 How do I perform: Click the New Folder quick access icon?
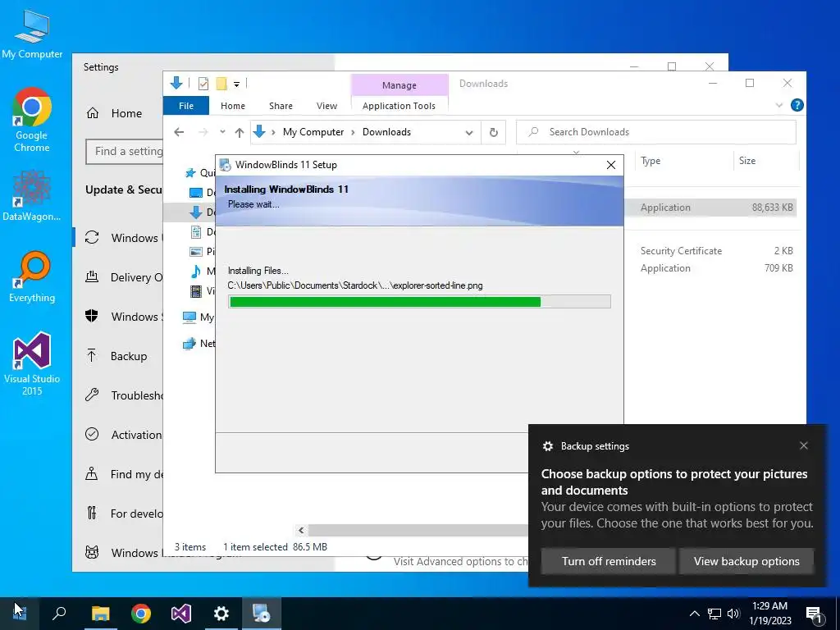pos(221,84)
